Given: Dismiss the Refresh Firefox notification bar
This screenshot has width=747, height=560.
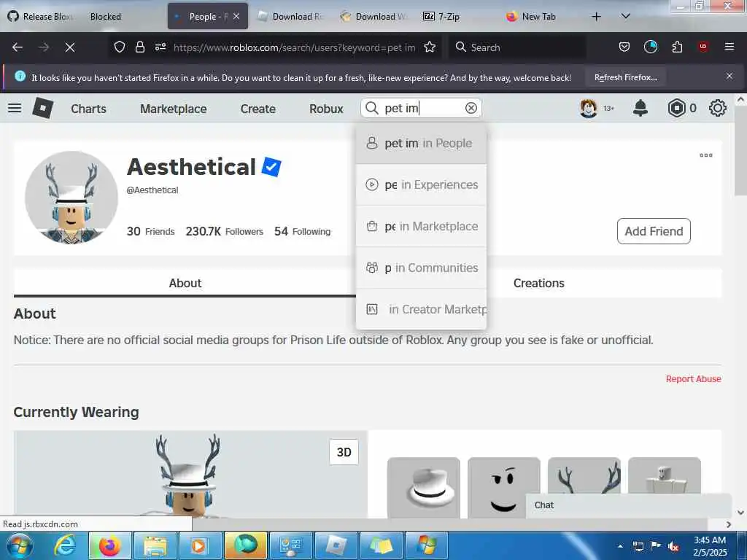Looking at the screenshot, I should click(729, 76).
